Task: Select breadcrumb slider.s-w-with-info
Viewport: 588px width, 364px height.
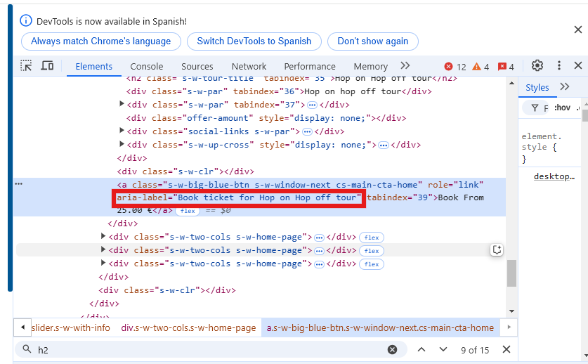Action: [71, 328]
